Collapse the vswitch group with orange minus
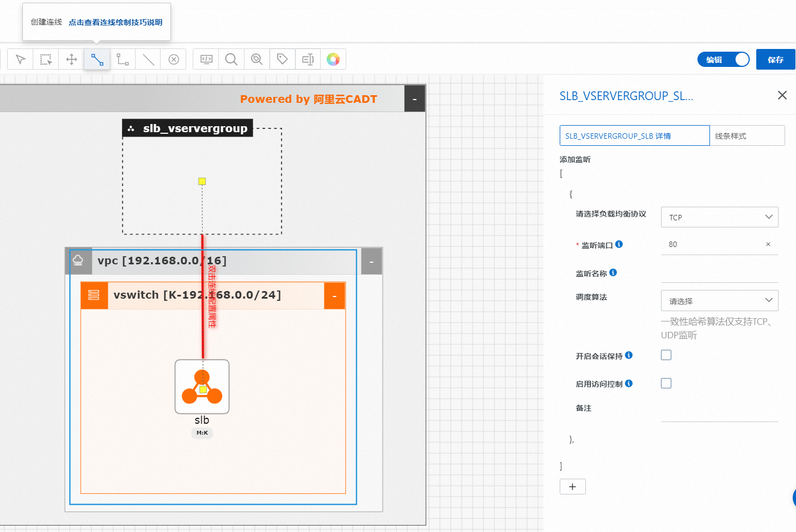The height and width of the screenshot is (532, 796). (x=334, y=295)
